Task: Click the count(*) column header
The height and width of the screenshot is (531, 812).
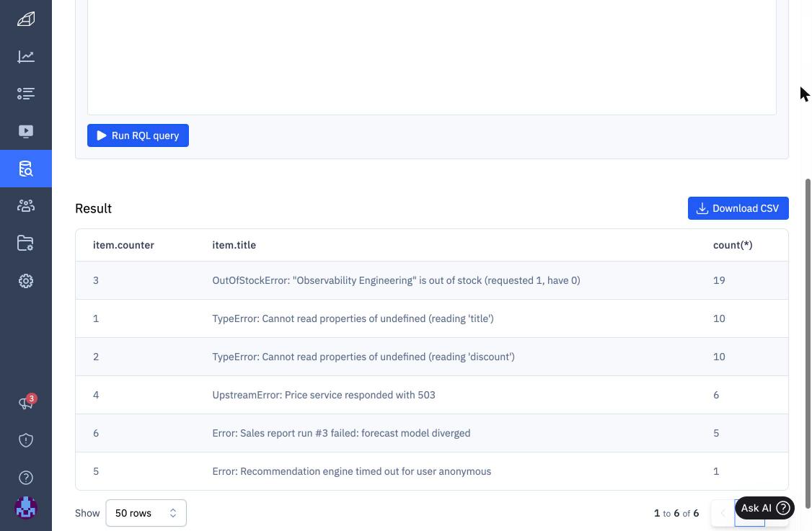Action: pos(733,245)
